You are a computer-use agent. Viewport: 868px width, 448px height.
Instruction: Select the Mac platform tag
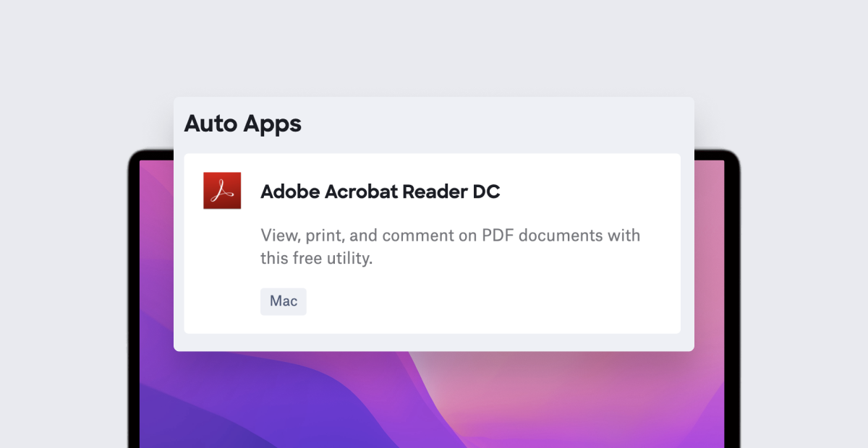(283, 301)
